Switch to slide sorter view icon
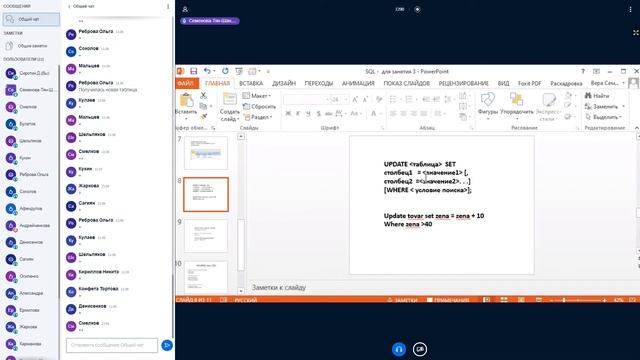The height and width of the screenshot is (360, 640). (x=504, y=300)
